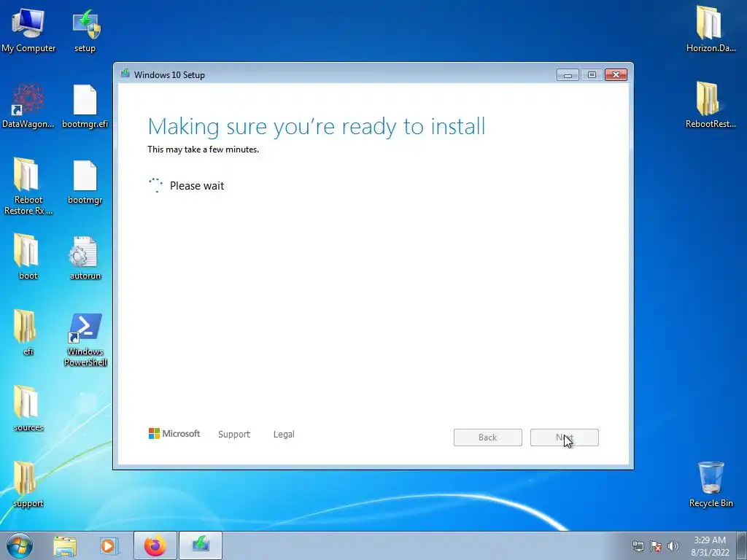Select the support folder icon

click(x=28, y=485)
